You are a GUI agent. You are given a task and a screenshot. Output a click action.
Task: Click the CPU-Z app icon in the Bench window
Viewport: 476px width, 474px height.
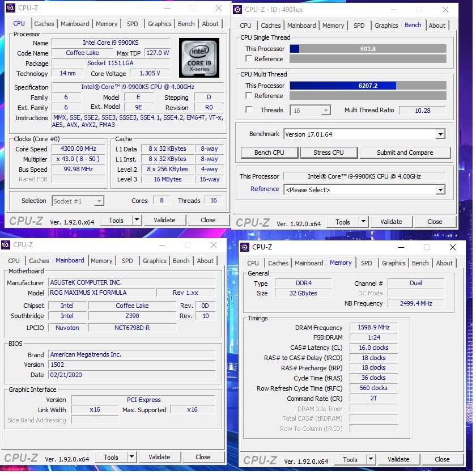pos(237,10)
